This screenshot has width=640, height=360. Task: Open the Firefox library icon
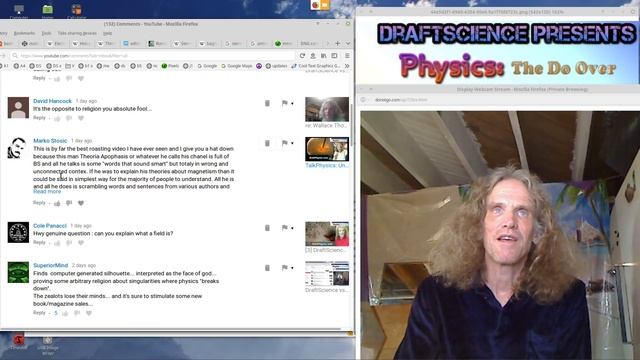(324, 56)
